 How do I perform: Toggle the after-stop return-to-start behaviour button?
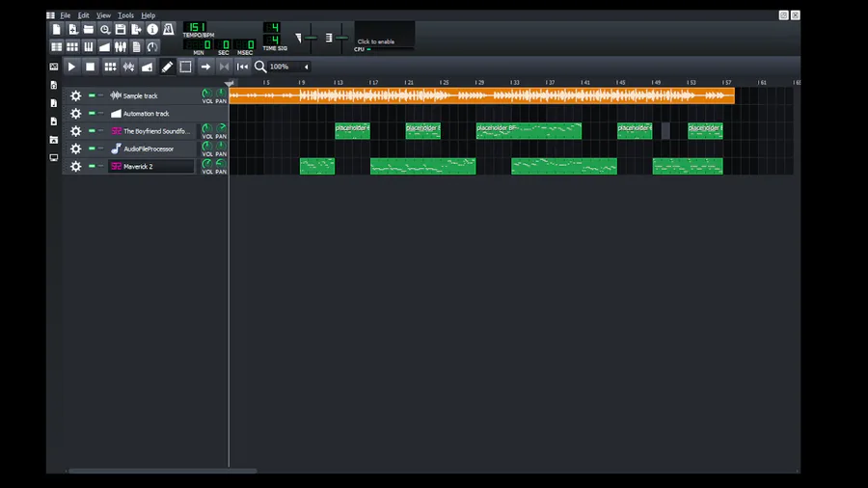coord(242,67)
